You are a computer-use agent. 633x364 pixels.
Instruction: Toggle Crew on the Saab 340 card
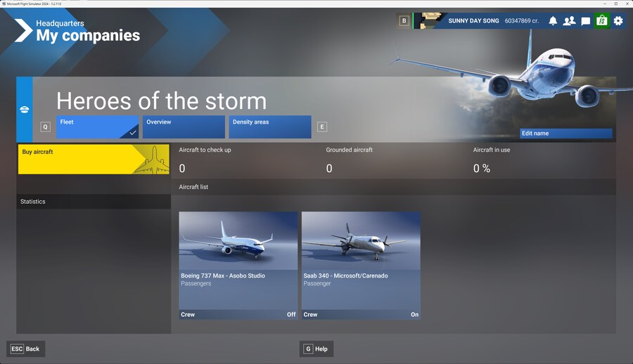(361, 314)
